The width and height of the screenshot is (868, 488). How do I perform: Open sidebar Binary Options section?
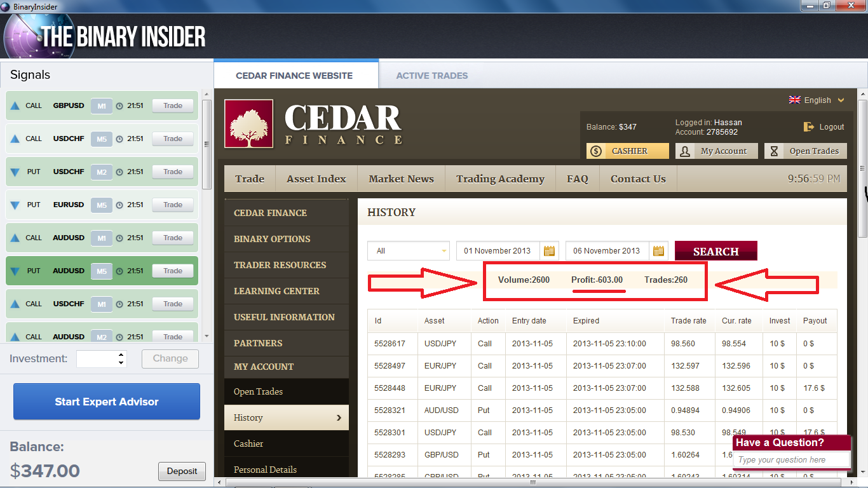(x=287, y=239)
